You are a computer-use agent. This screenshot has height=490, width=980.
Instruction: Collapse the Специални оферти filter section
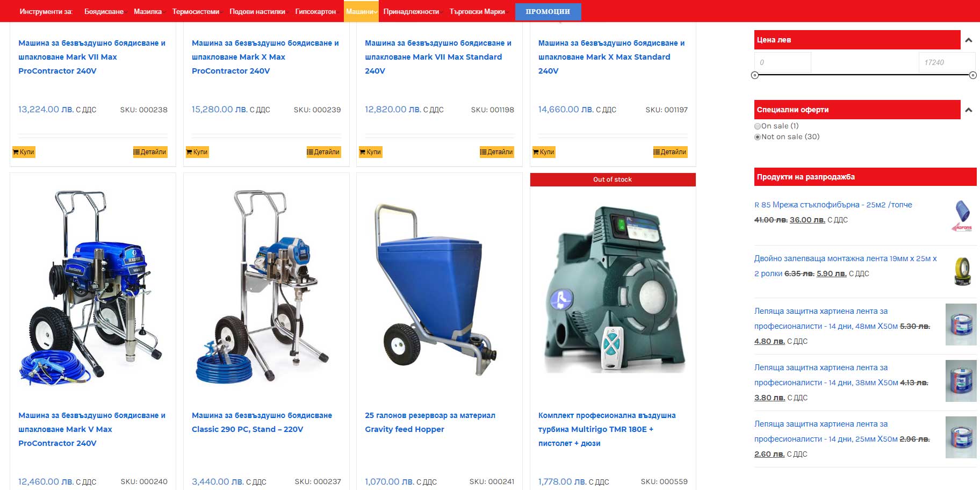(969, 110)
